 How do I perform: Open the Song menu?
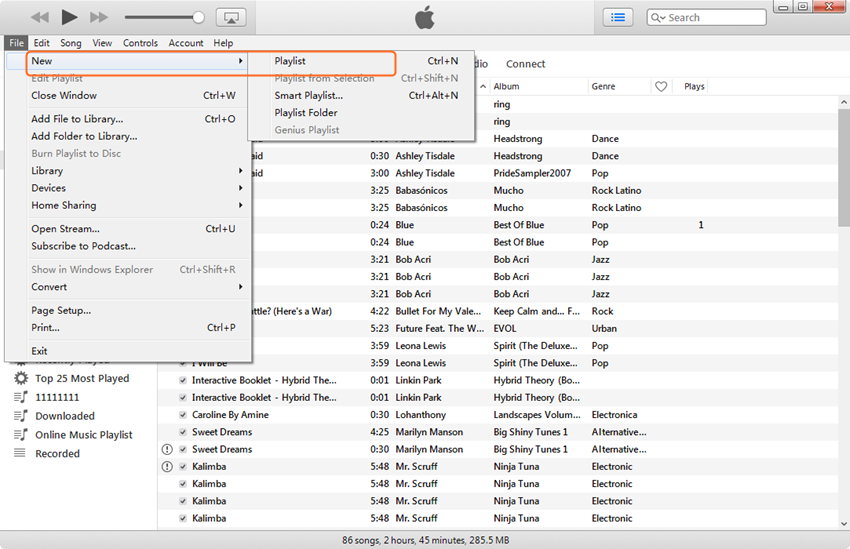point(70,43)
